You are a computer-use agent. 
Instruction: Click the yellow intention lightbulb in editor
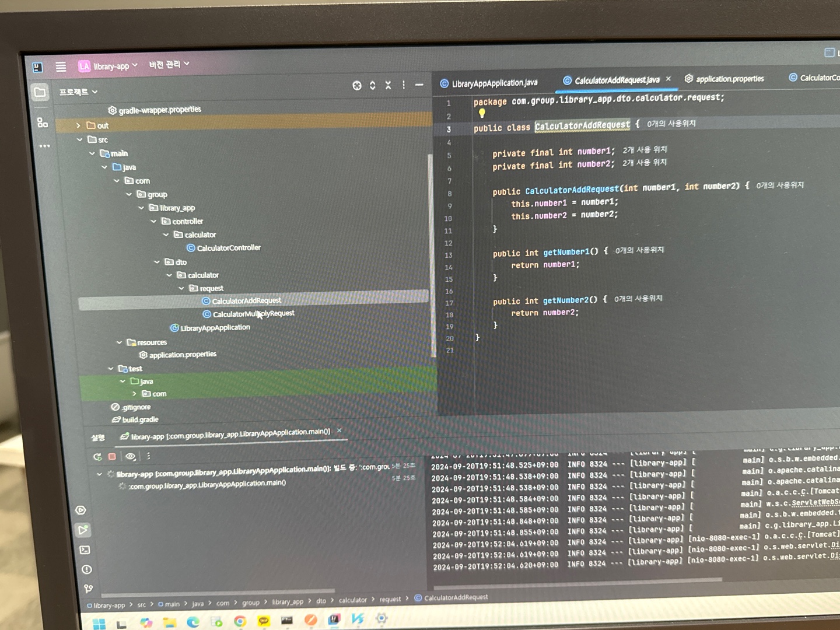pos(482,113)
